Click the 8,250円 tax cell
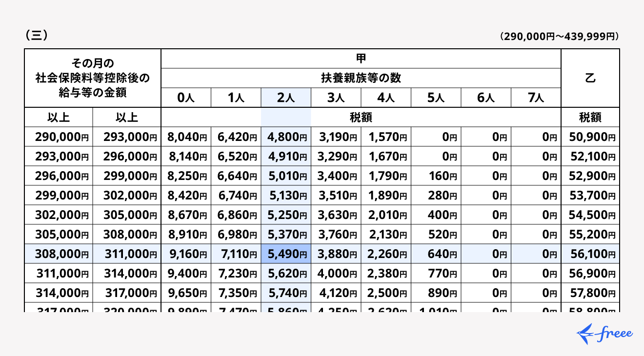This screenshot has height=356, width=644. [186, 176]
